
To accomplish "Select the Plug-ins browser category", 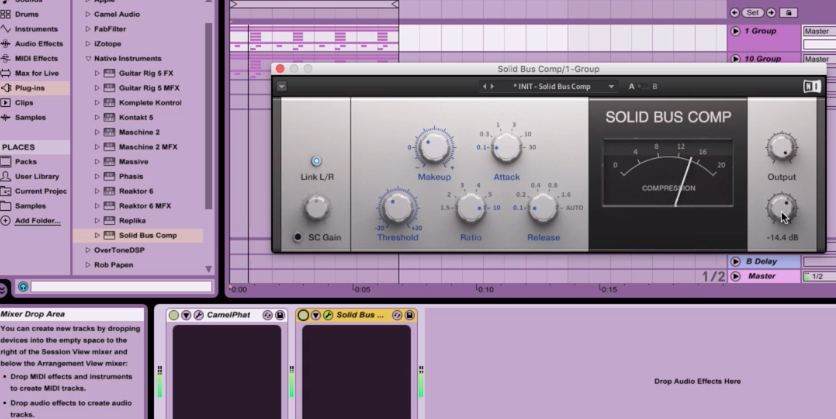I will (x=34, y=88).
